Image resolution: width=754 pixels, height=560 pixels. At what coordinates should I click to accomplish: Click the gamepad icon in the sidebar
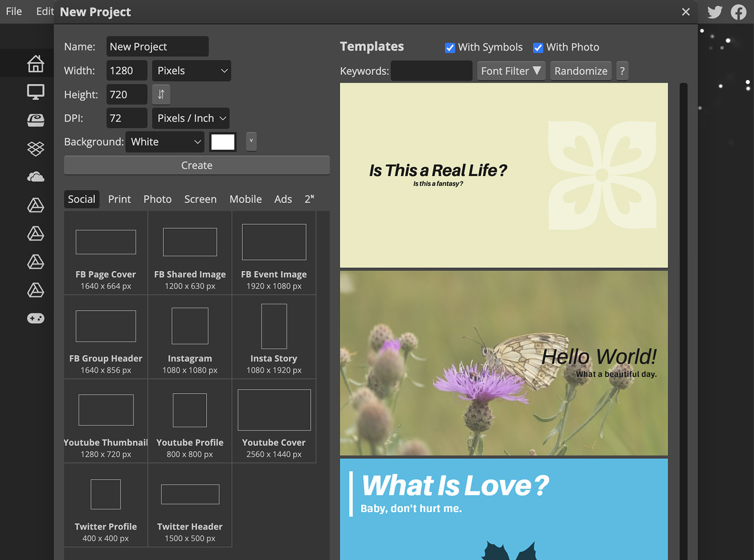coord(36,318)
